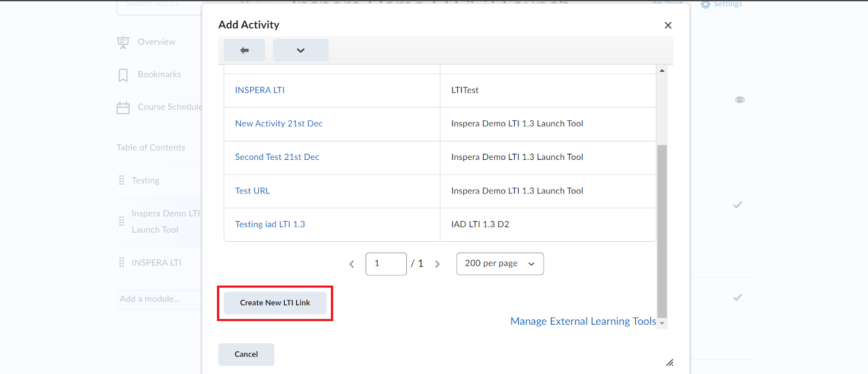Click the LTITest cell text
The image size is (868, 374).
[465, 90]
